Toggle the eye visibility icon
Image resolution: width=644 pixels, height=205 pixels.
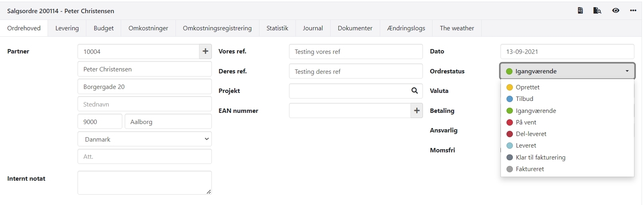[x=616, y=11]
